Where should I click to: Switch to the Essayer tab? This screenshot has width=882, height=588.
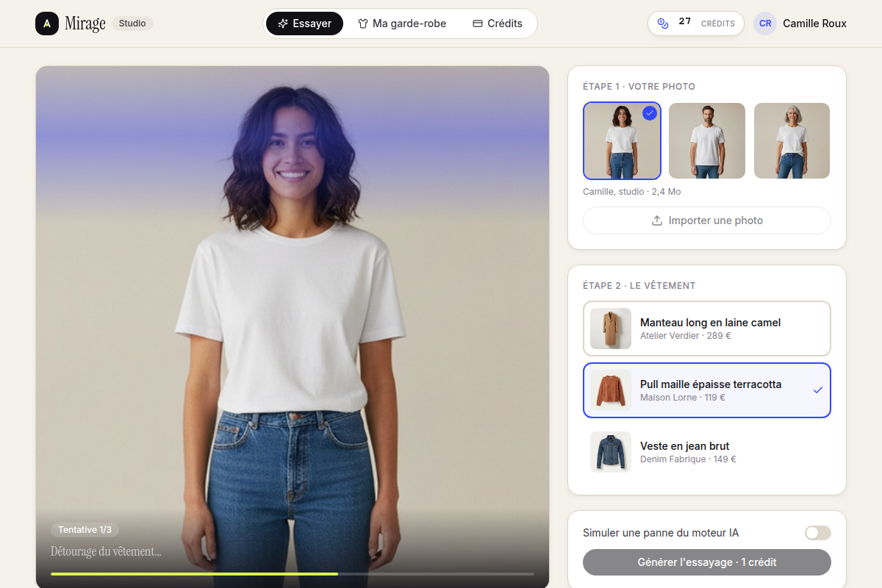(x=304, y=24)
